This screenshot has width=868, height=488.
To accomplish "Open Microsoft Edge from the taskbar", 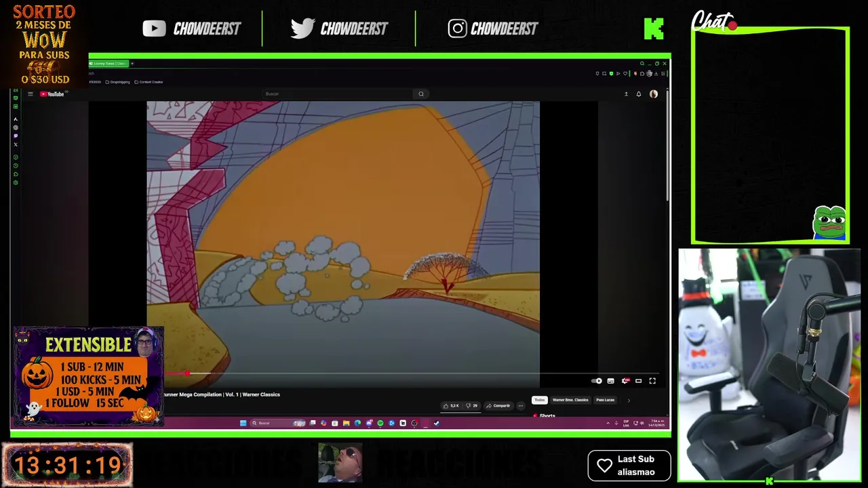I will click(357, 423).
